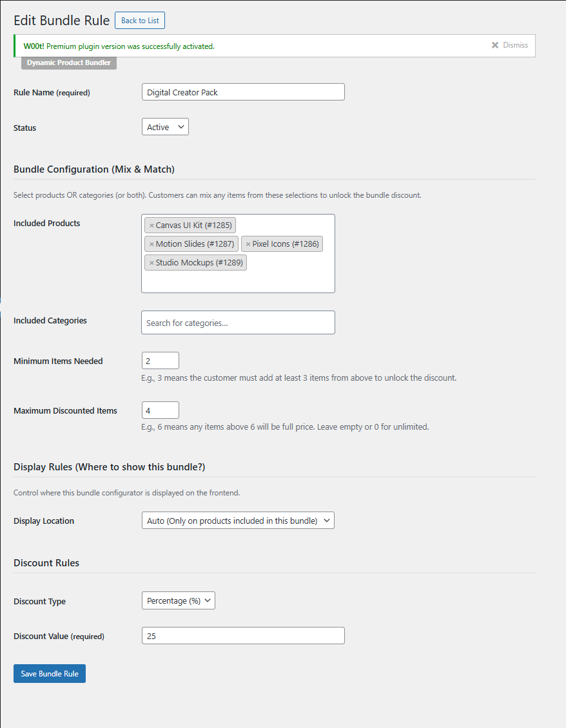Click the Canvas UI Kit (#1285) tag
Viewport: 566px width, 728px height.
click(x=190, y=225)
